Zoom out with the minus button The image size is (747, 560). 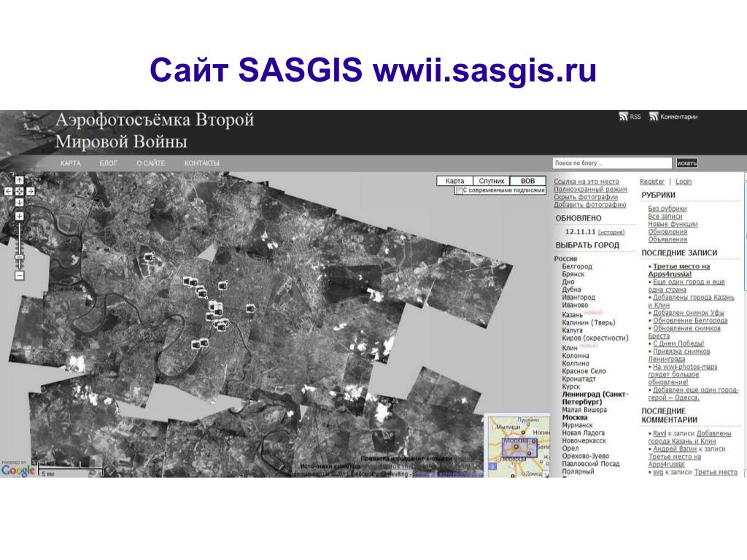19,275
